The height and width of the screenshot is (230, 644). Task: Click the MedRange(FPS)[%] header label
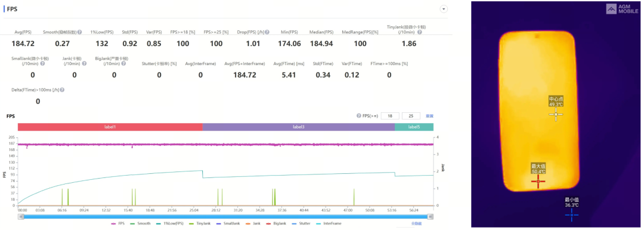360,32
